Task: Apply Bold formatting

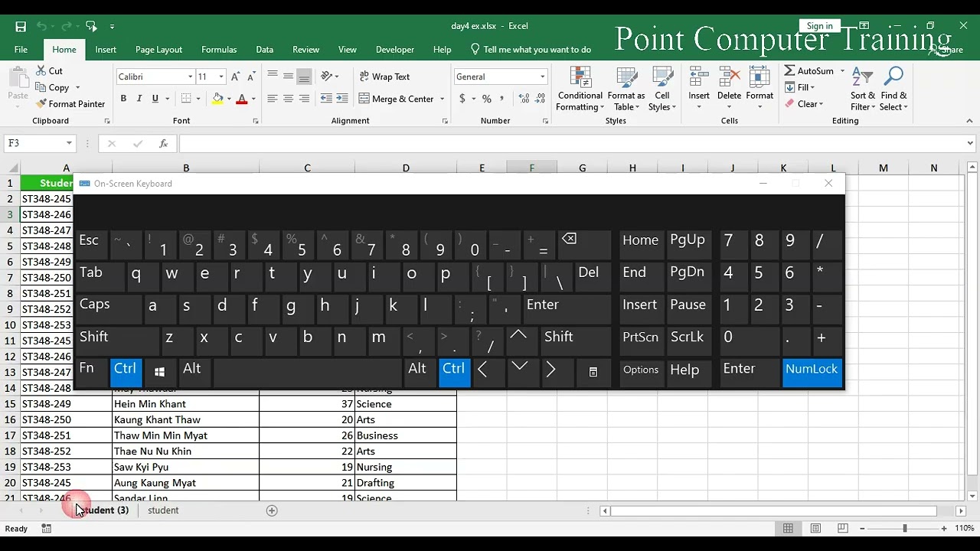Action: (x=123, y=99)
